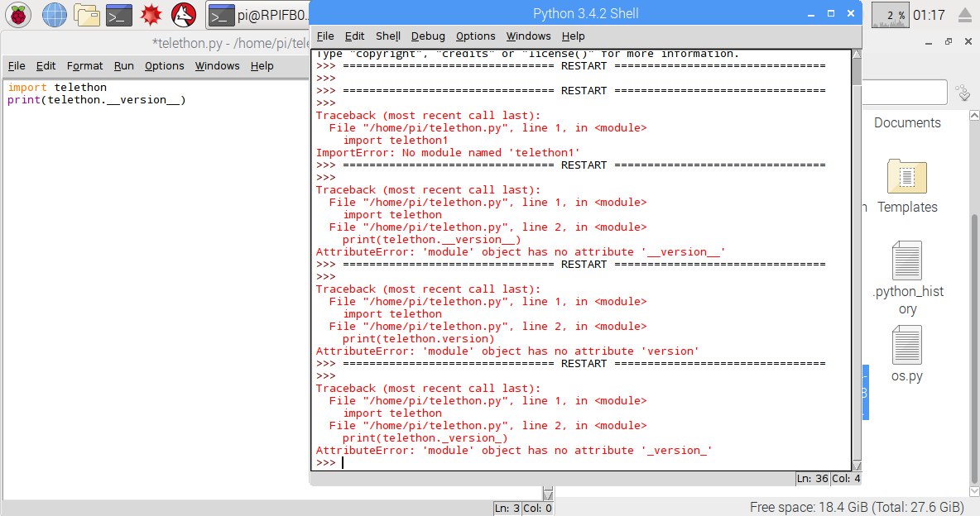Open Format menu in telethon.py editor
Viewport: 980px width, 516px height.
pos(84,65)
